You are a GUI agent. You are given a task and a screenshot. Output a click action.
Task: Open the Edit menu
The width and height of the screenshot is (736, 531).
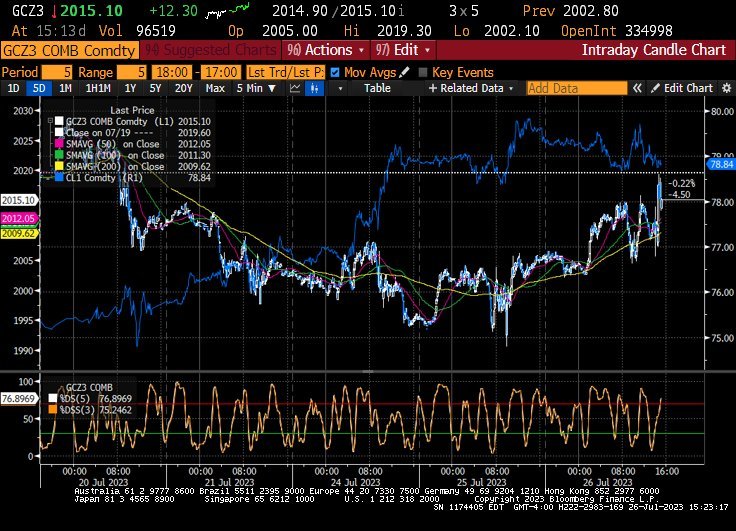[x=401, y=48]
